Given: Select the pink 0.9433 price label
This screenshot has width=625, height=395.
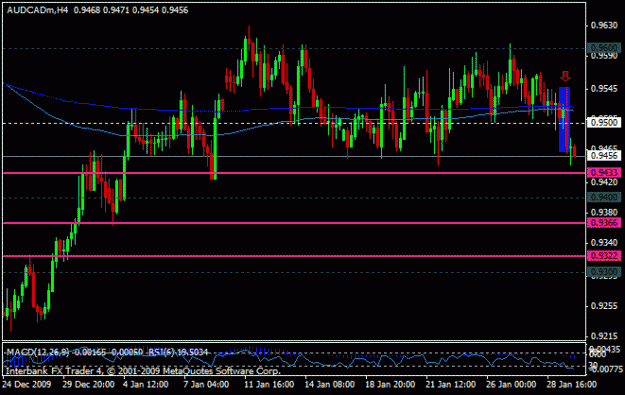Looking at the screenshot, I should pos(604,173).
